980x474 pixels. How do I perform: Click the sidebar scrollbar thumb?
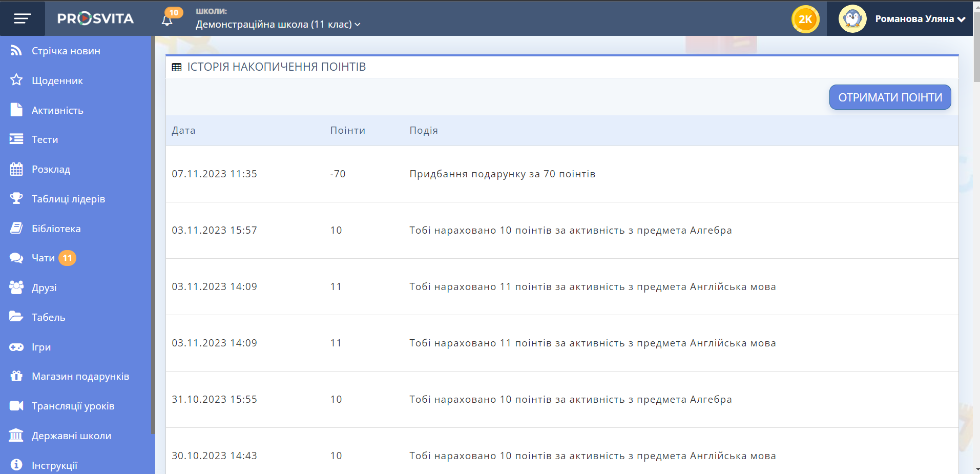tap(153, 235)
